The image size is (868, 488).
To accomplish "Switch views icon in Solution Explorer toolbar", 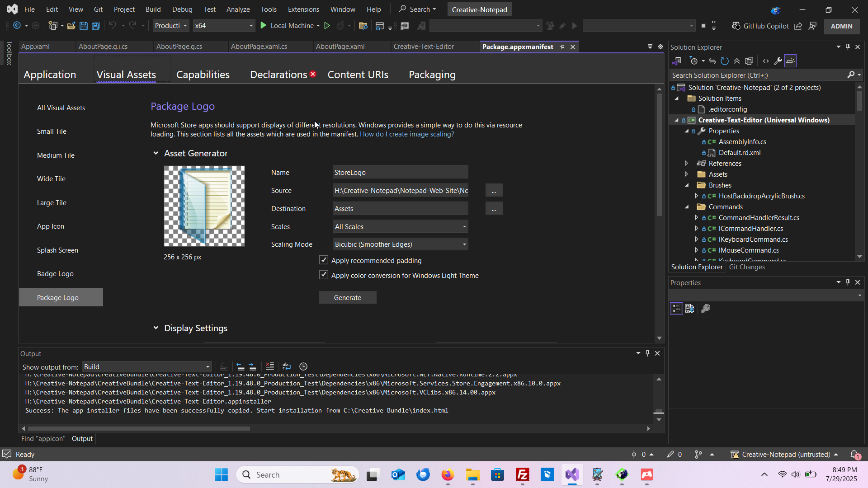I will [677, 61].
